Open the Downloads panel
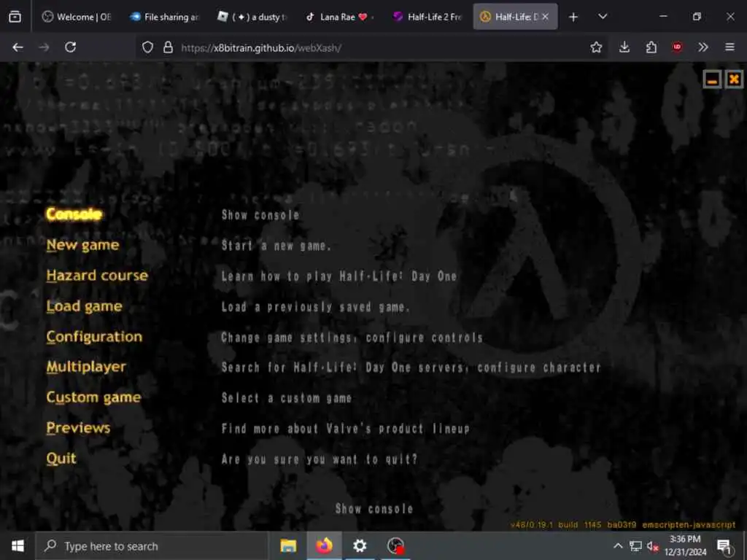Screen dimensions: 747x560 point(624,47)
